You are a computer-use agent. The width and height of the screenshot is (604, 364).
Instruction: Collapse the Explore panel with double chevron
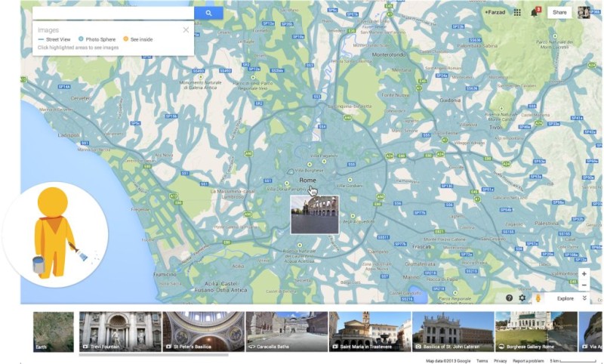point(584,298)
